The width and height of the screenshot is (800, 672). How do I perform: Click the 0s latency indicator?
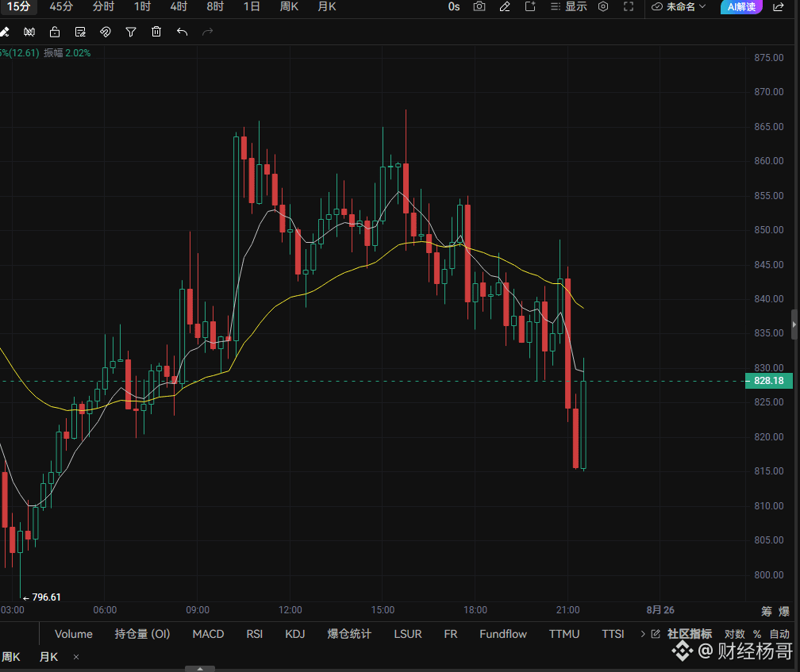[454, 6]
